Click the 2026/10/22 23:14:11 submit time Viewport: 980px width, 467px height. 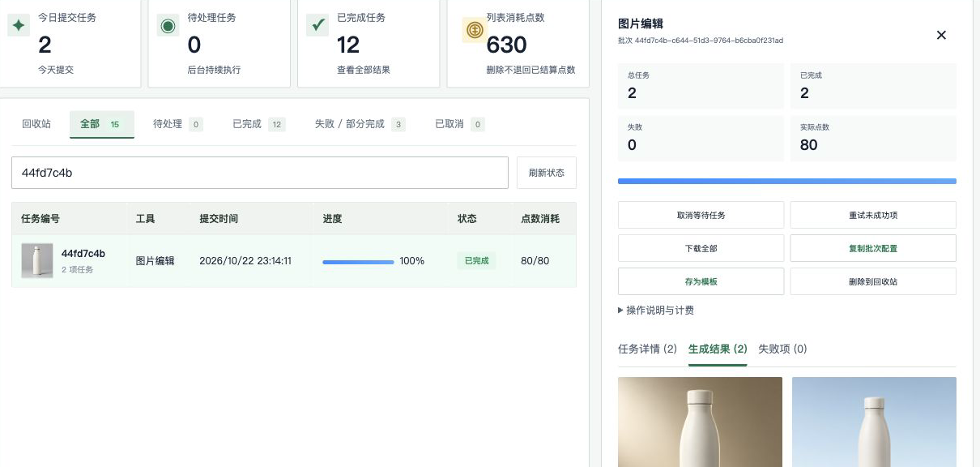click(x=245, y=261)
